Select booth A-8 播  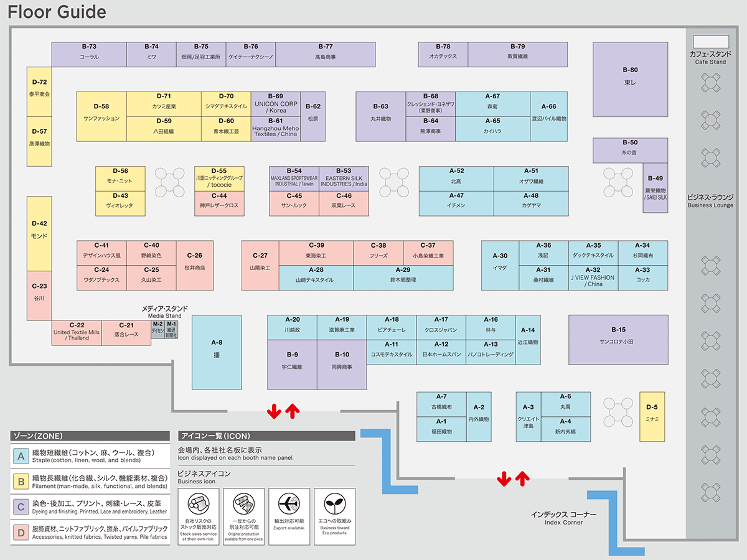217,352
